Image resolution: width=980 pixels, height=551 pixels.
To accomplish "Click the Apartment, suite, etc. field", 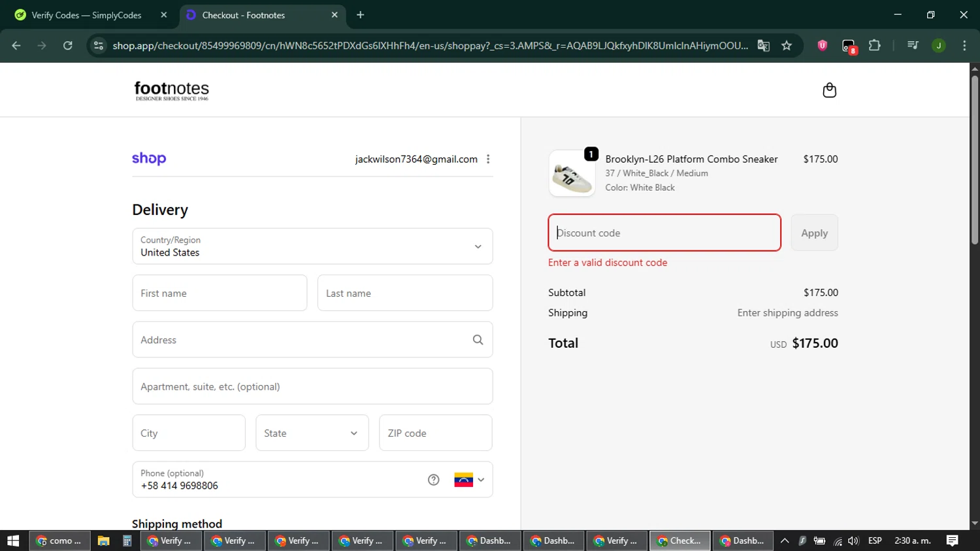I will 312,386.
